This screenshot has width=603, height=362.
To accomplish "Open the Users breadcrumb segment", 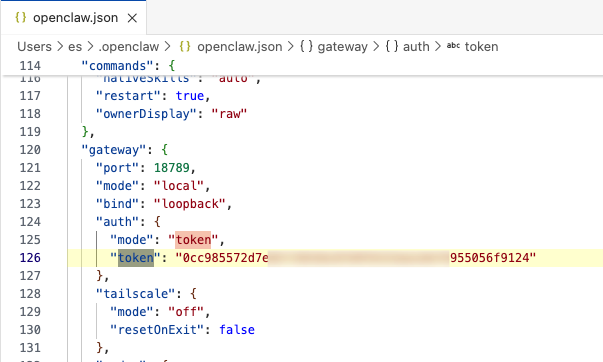I will point(34,47).
